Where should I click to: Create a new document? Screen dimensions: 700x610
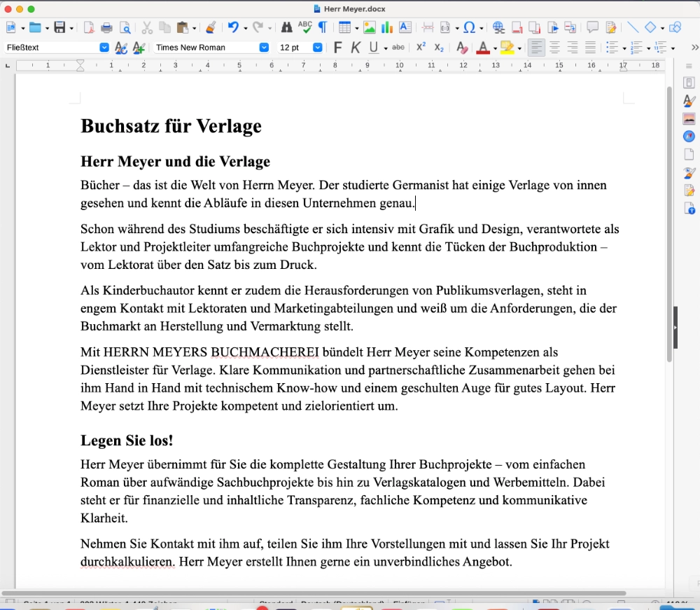click(x=11, y=28)
